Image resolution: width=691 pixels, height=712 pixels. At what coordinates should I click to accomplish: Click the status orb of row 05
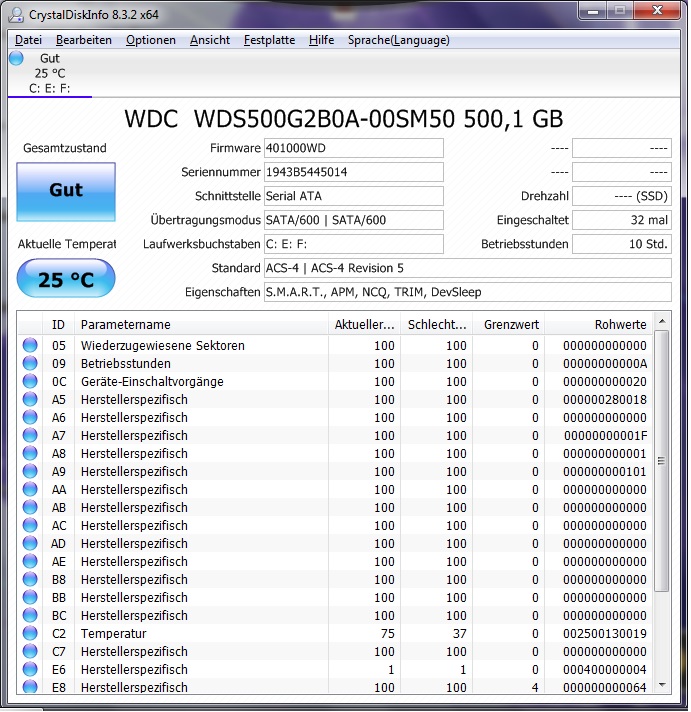(30, 346)
